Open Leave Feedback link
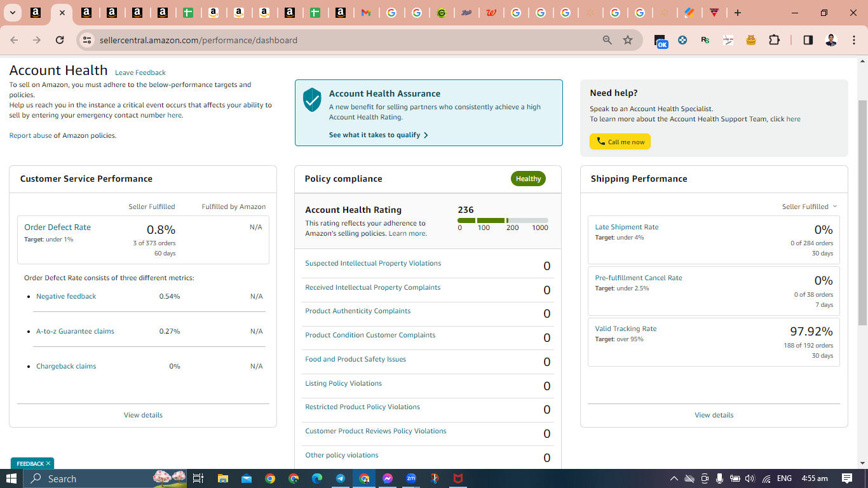Image resolution: width=868 pixels, height=488 pixels. (x=140, y=72)
